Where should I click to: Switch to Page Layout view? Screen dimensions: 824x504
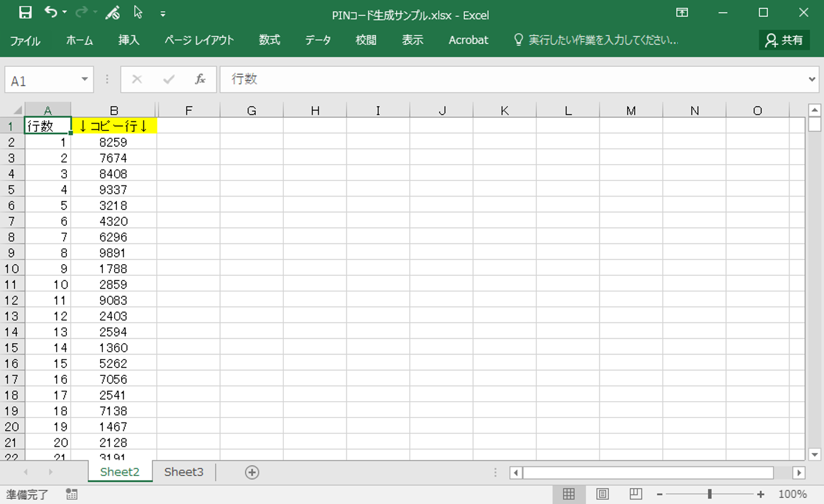[x=602, y=494]
